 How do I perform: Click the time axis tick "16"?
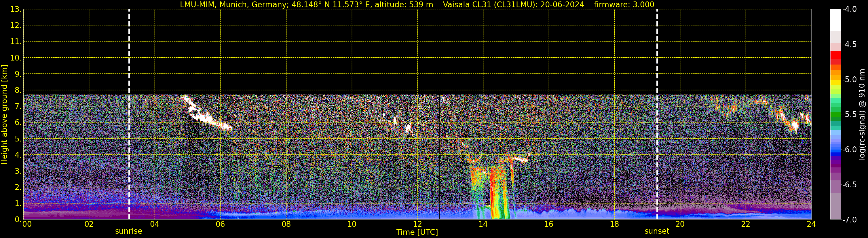(549, 224)
